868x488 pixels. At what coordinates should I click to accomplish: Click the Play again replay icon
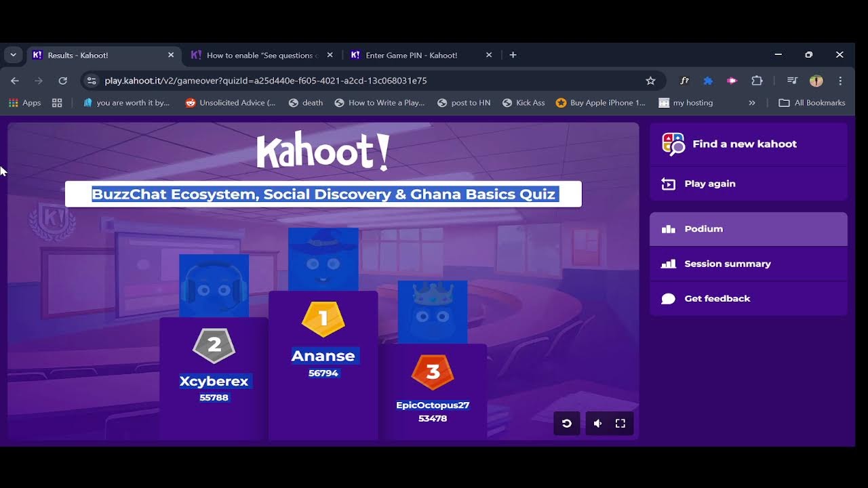click(x=669, y=184)
